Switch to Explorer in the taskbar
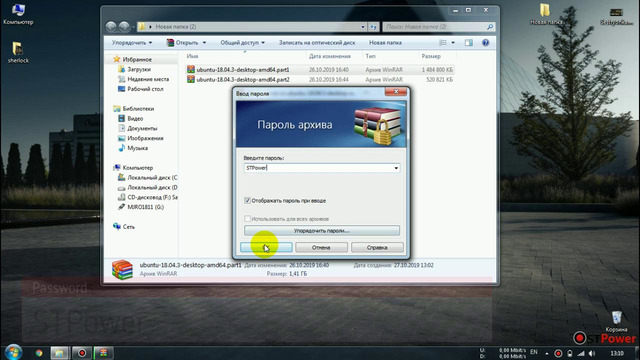Screen dimensions: 640x360 (x=60, y=353)
